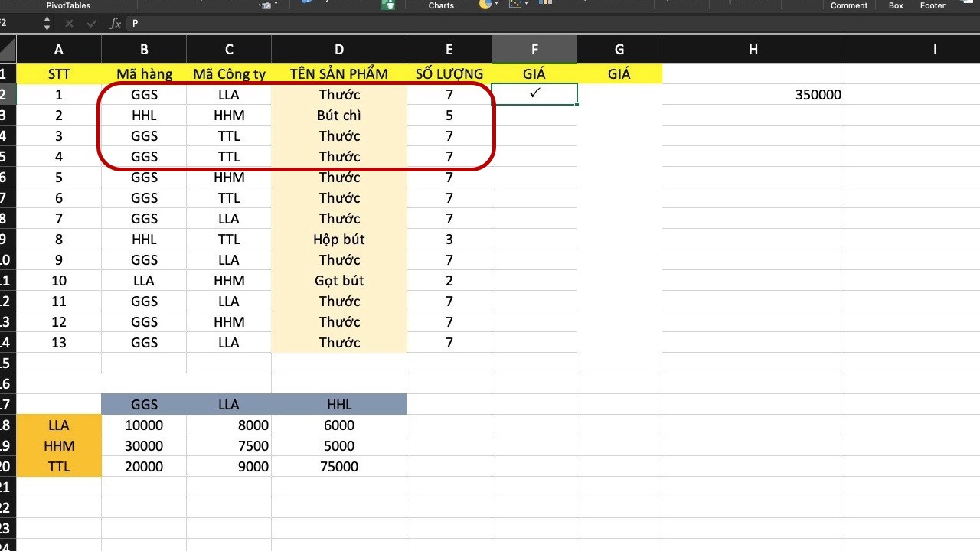Click into the formula bar showing P
Screen dimensions: 980x551
(x=553, y=24)
